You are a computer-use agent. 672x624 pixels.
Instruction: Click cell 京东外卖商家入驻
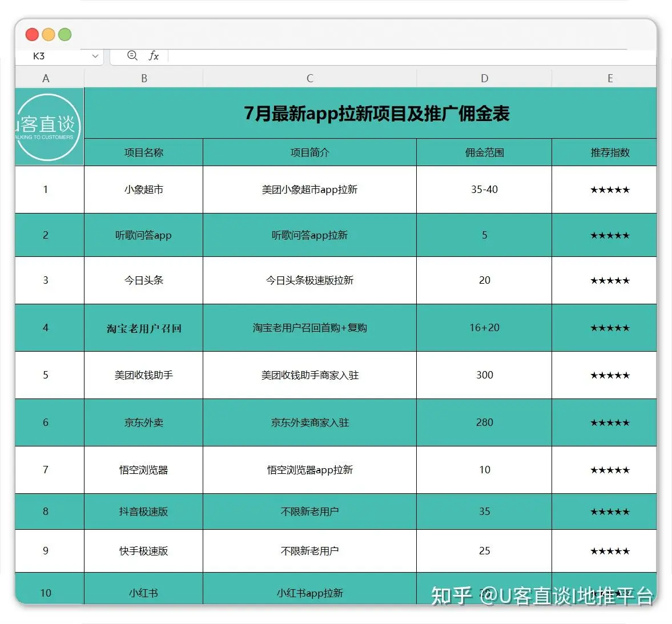pyautogui.click(x=310, y=422)
